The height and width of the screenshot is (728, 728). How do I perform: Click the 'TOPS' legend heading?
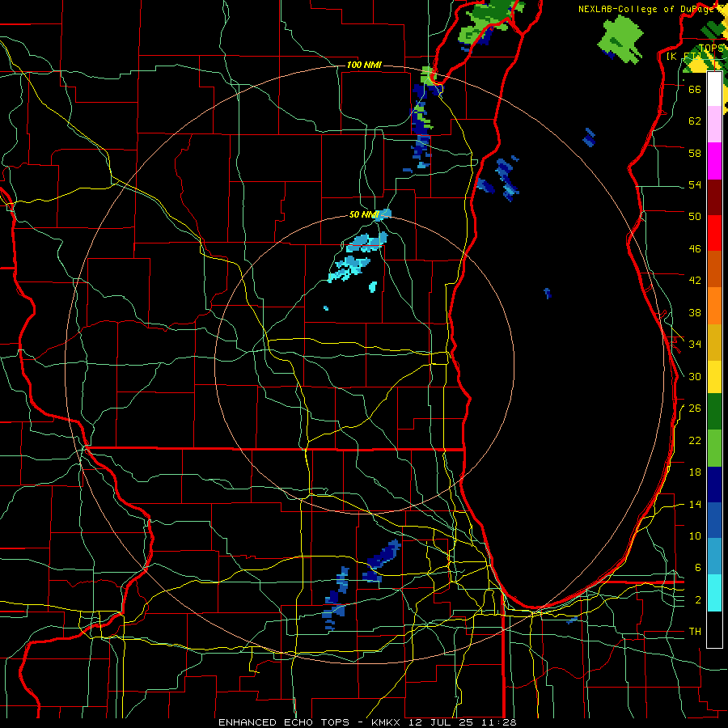tap(711, 49)
